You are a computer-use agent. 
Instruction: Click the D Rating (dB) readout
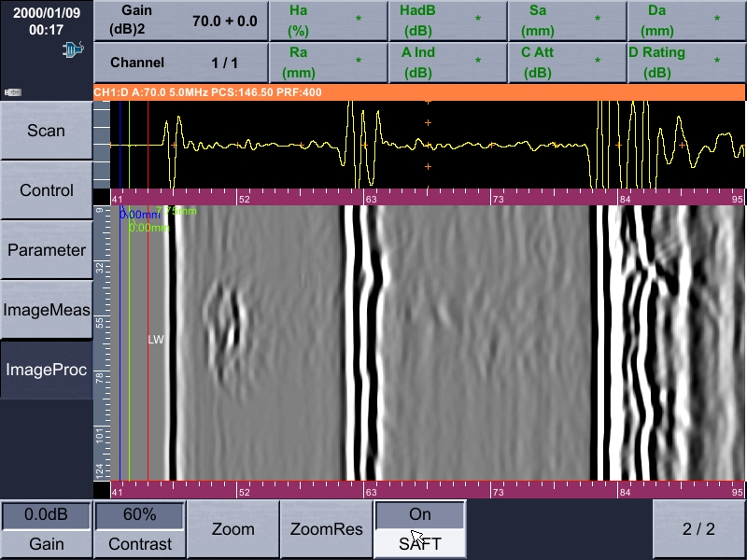click(x=686, y=63)
